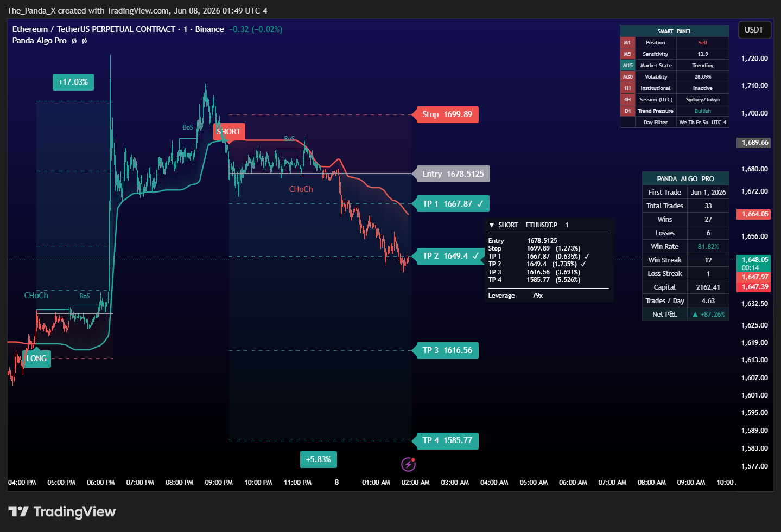Open the USDT currency selector
The height and width of the screenshot is (532, 781).
pos(754,30)
